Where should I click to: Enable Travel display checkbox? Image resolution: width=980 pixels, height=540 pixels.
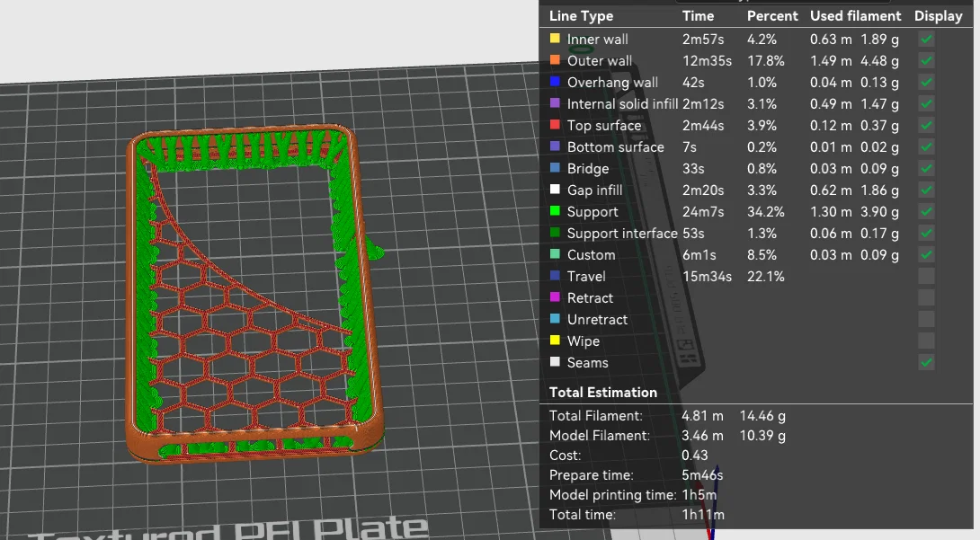tap(926, 276)
